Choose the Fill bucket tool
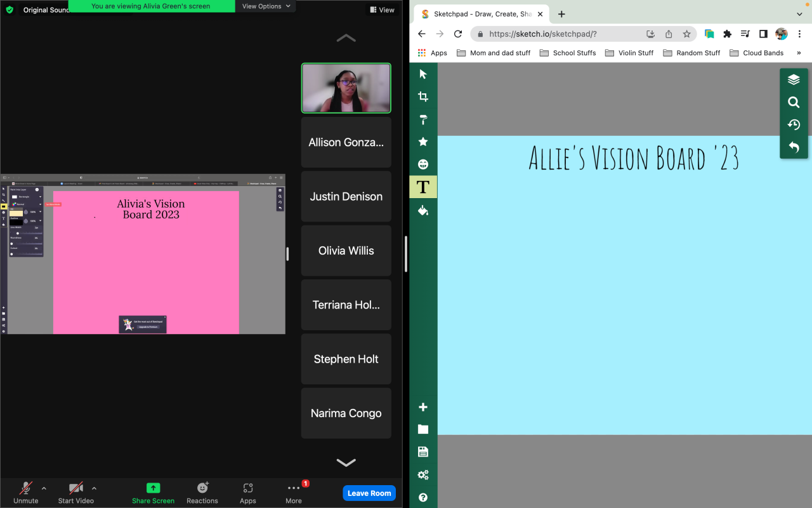 coord(423,210)
